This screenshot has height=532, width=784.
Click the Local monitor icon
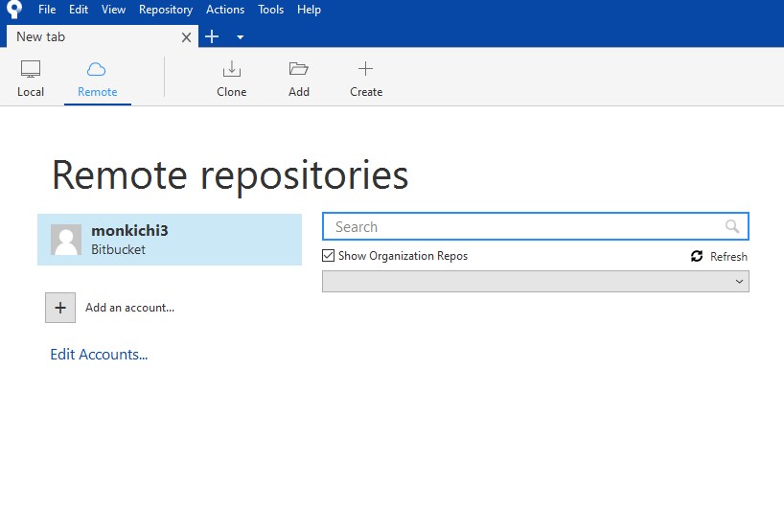pos(31,69)
